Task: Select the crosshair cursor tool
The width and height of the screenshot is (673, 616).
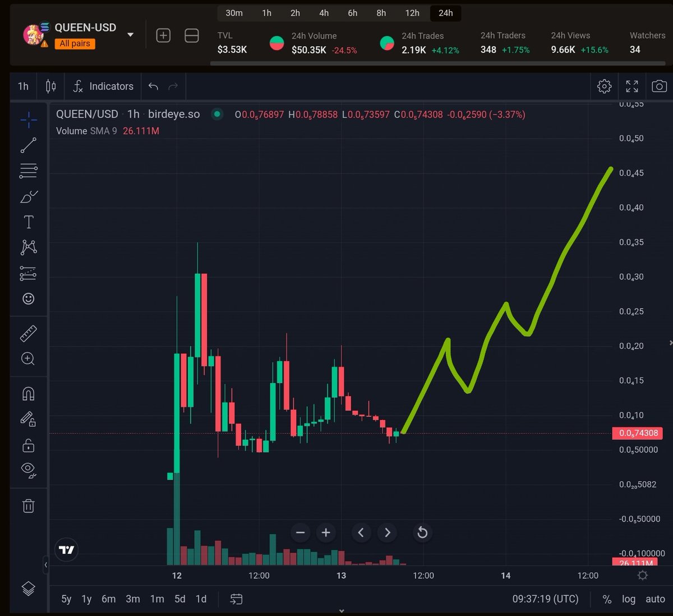Action: (x=29, y=119)
